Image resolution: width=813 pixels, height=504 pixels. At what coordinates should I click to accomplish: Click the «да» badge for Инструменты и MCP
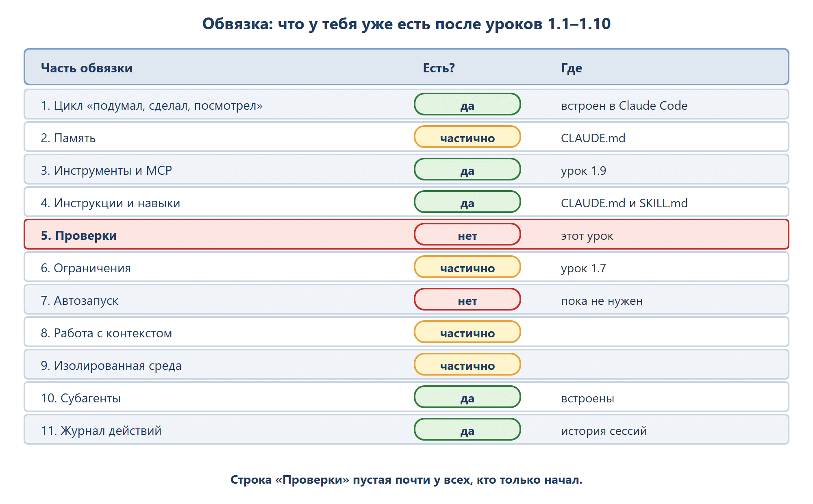[x=467, y=169]
